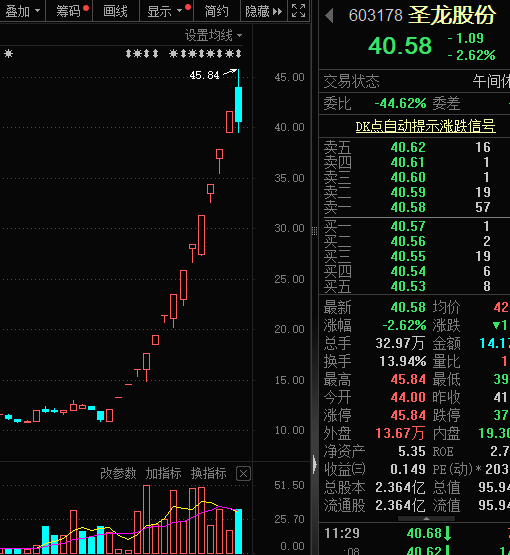Click the back arrow beside stock code 603178
510x555 pixels.
click(330, 16)
